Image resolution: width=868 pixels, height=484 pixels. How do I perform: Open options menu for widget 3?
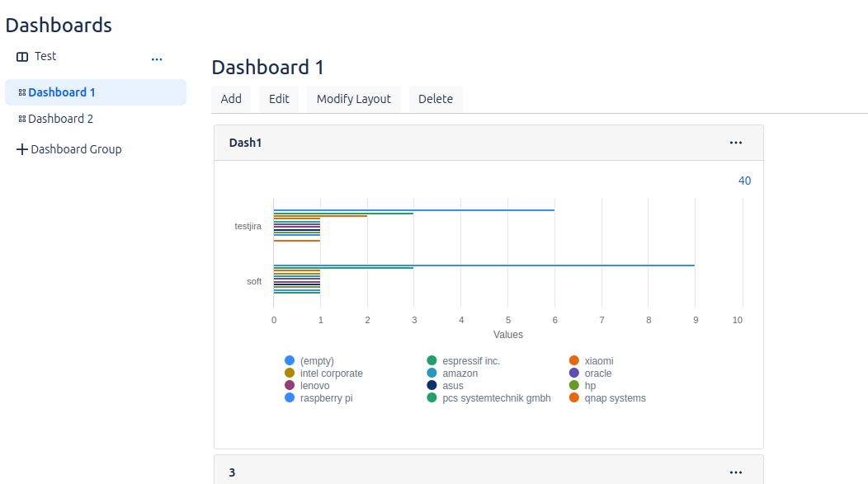736,472
